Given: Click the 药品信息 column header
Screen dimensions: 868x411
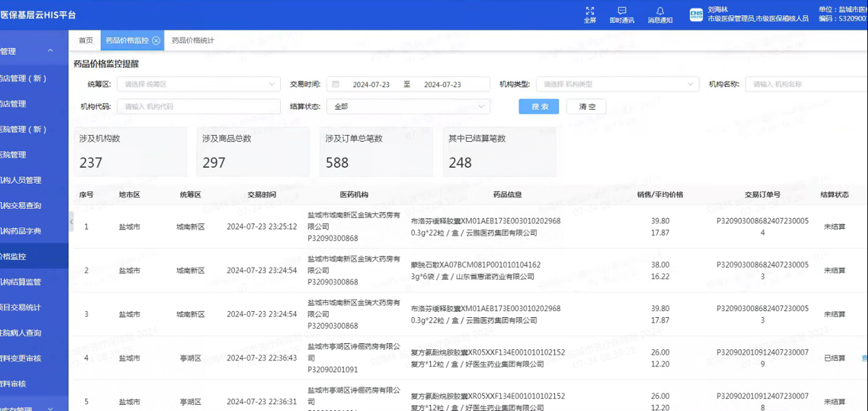Looking at the screenshot, I should pyautogui.click(x=508, y=195).
